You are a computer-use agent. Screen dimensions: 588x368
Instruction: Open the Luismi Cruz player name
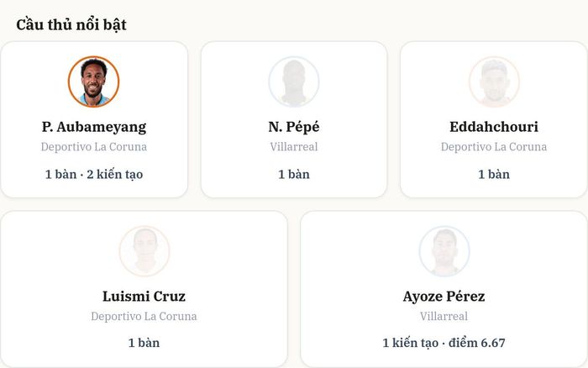144,297
